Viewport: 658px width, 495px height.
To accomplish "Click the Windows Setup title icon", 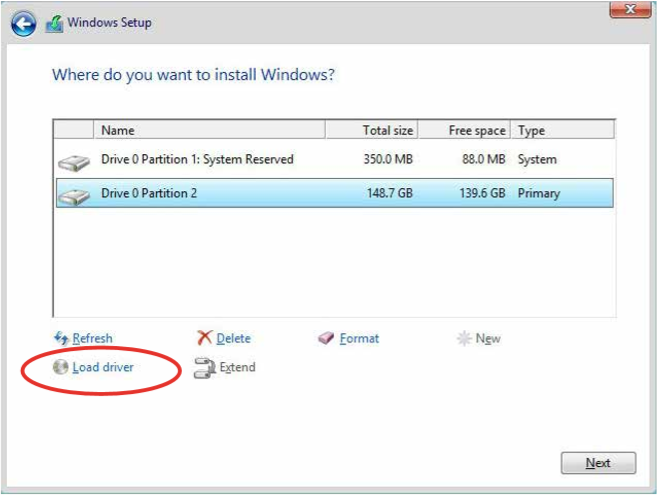I will tap(54, 23).
